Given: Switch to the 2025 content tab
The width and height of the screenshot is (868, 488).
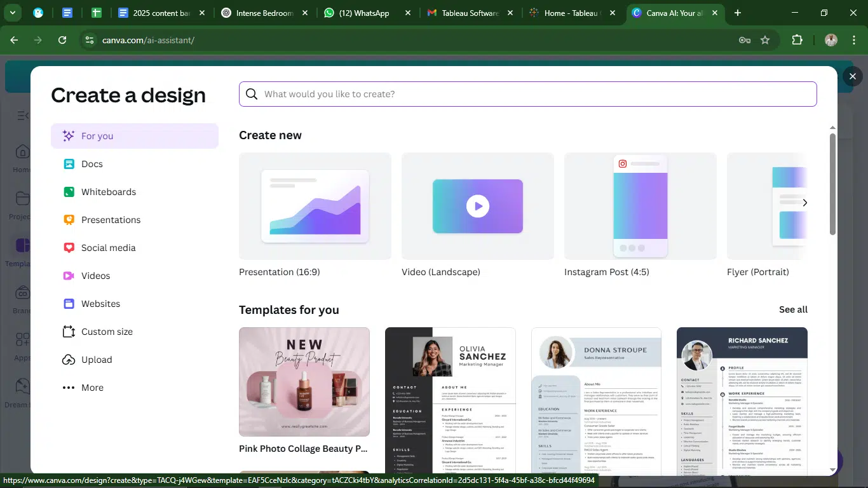Looking at the screenshot, I should pyautogui.click(x=161, y=13).
